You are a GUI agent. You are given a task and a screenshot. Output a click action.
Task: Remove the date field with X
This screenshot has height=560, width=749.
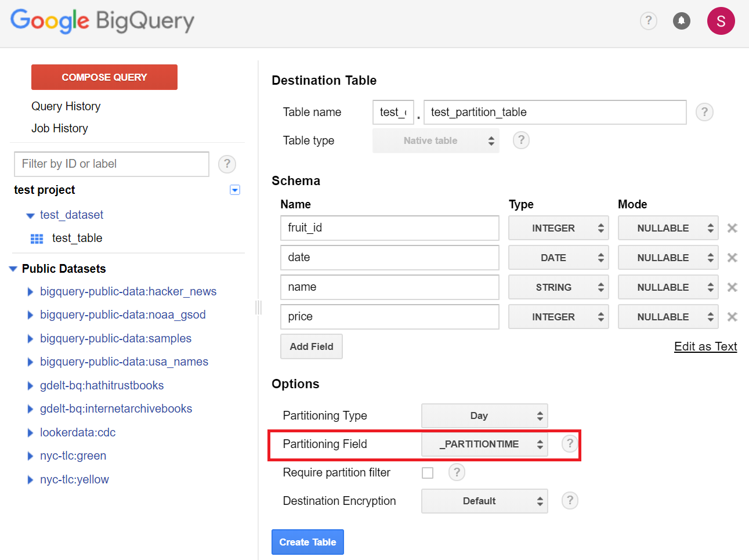[732, 258]
